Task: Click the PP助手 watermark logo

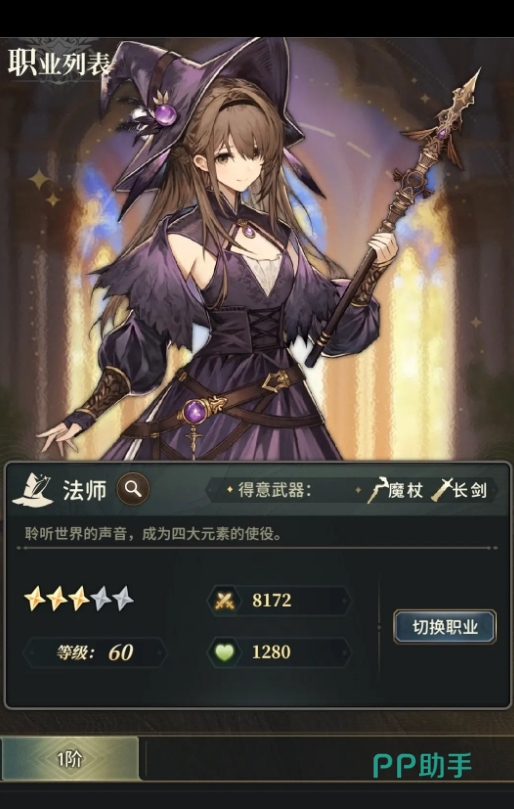Action: pos(422,766)
